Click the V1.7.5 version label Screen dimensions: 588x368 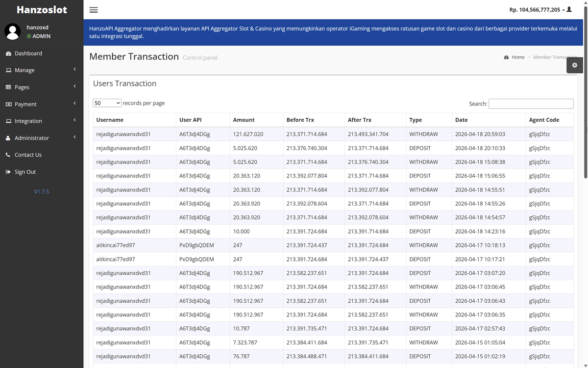42,192
